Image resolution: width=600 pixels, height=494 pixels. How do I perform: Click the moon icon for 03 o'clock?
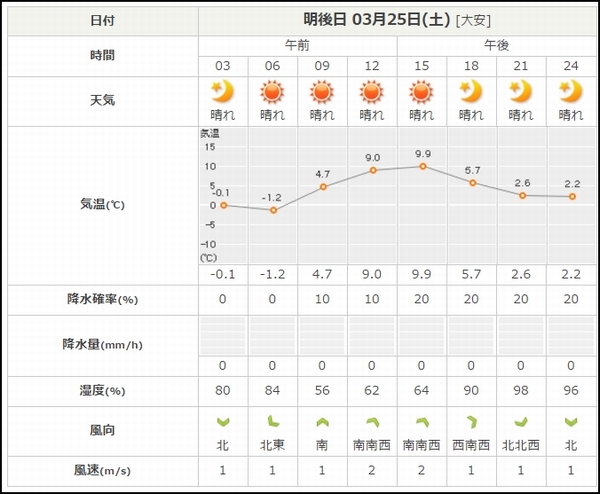[222, 91]
